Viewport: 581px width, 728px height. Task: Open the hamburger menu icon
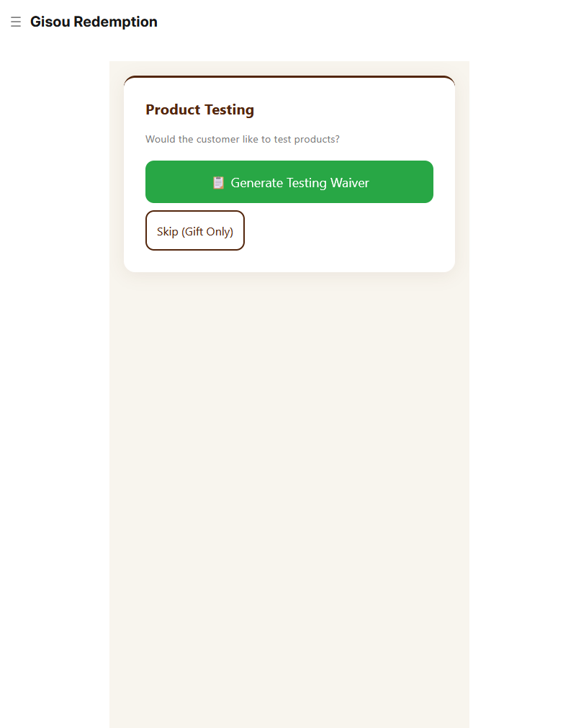click(x=16, y=22)
